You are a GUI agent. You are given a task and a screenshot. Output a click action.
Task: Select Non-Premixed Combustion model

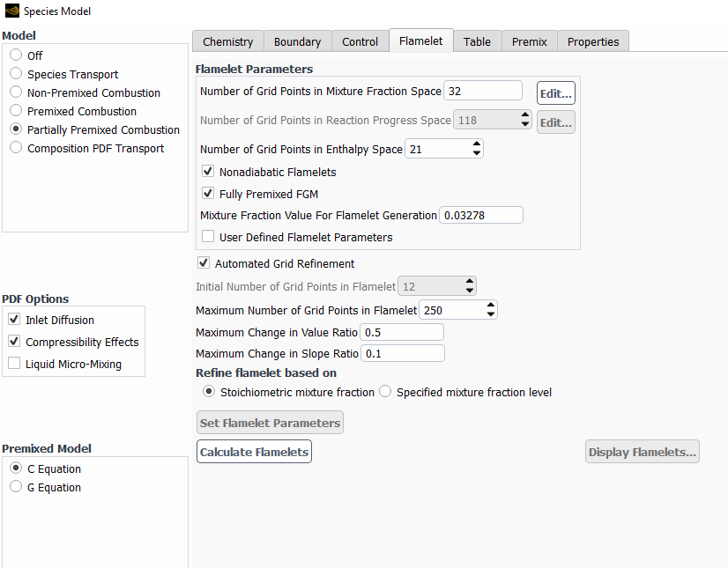(16, 92)
